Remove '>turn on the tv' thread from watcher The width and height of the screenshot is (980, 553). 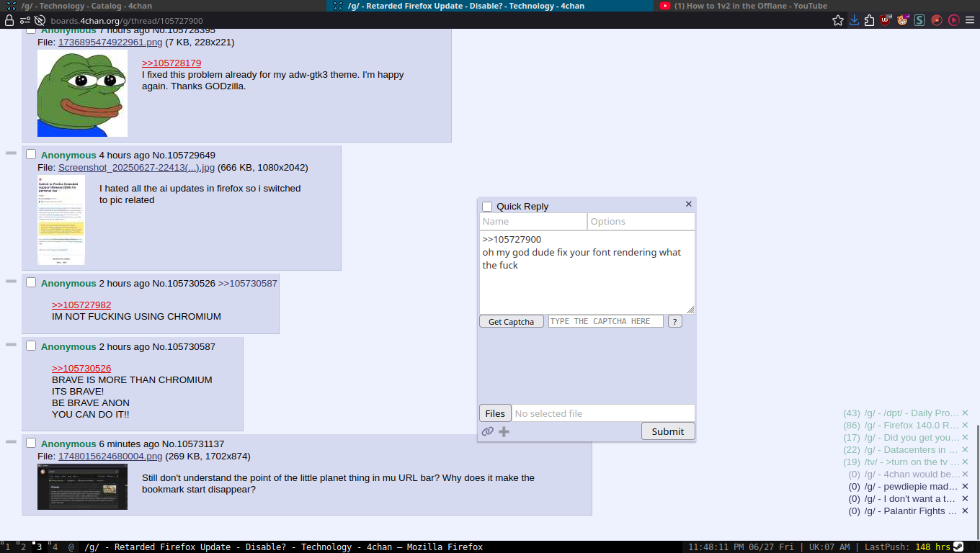click(x=965, y=462)
